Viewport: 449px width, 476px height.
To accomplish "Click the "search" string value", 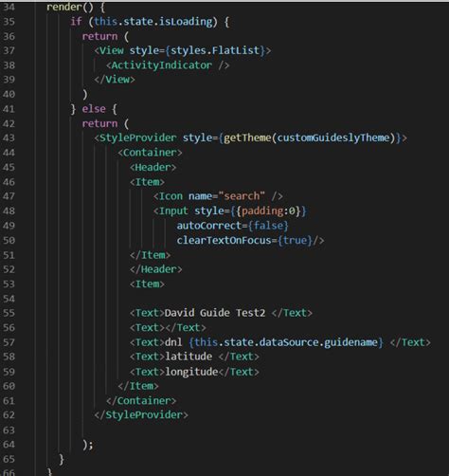I will click(242, 196).
